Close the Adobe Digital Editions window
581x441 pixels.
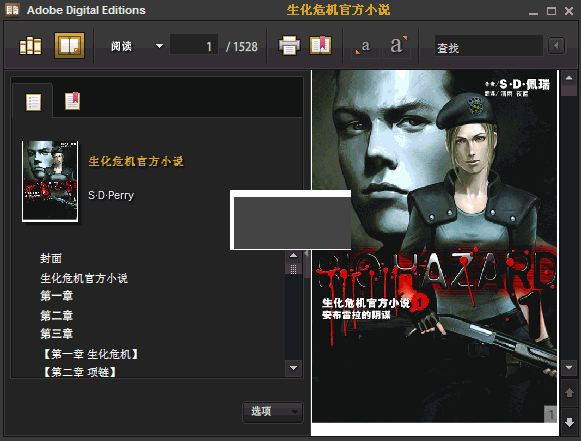click(x=569, y=11)
